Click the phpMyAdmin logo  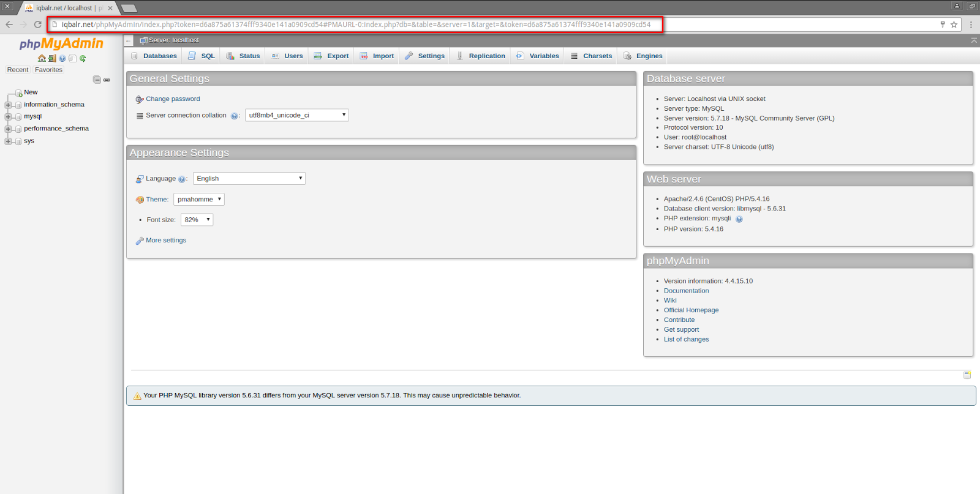pos(61,43)
